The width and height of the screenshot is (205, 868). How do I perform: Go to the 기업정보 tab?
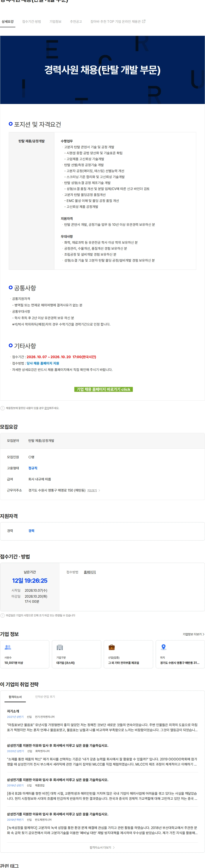click(x=55, y=22)
